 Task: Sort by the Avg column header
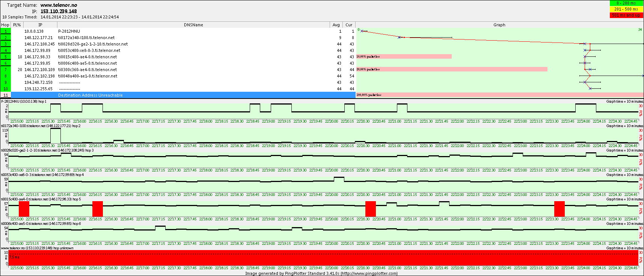tap(336, 25)
